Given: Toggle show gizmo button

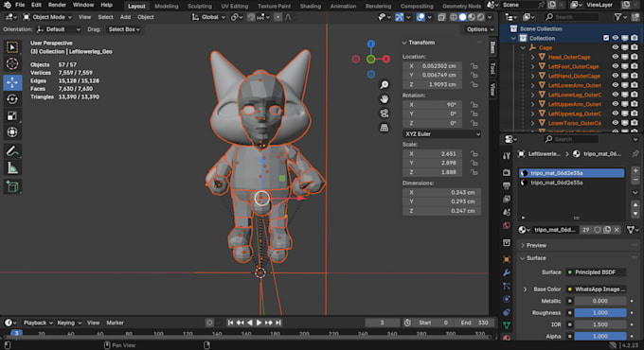Looking at the screenshot, I should [399, 17].
